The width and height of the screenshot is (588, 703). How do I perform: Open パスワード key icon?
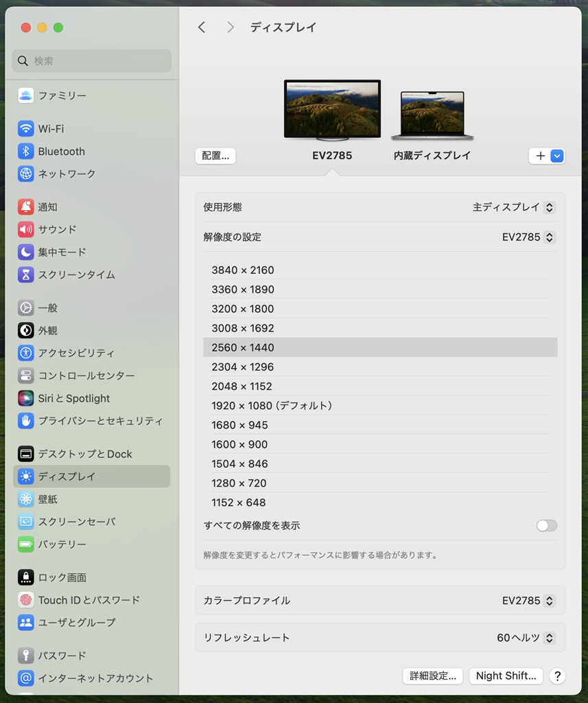tap(26, 656)
